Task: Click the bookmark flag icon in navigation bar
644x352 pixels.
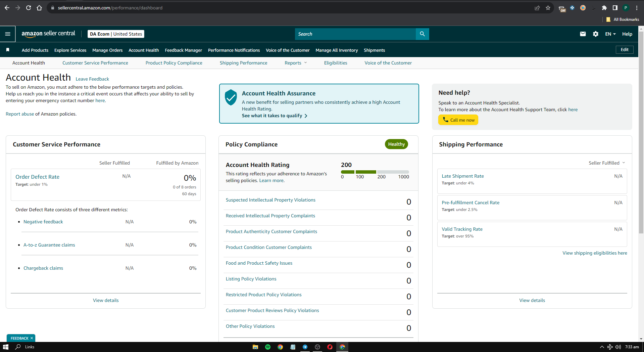Action: point(8,50)
